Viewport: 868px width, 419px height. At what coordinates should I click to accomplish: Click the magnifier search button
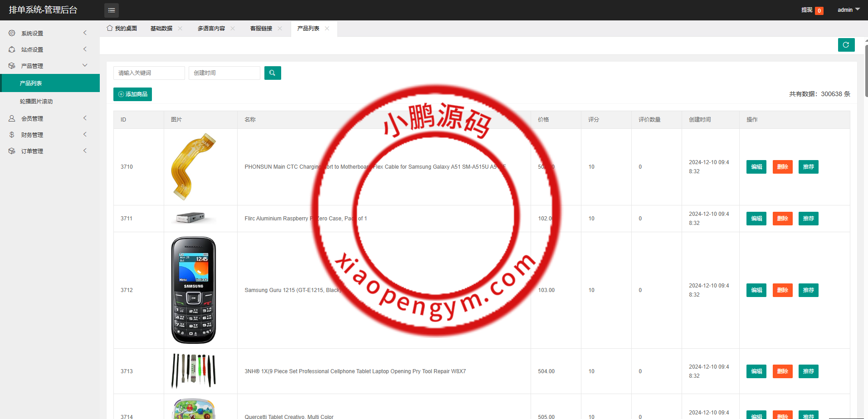tap(273, 73)
